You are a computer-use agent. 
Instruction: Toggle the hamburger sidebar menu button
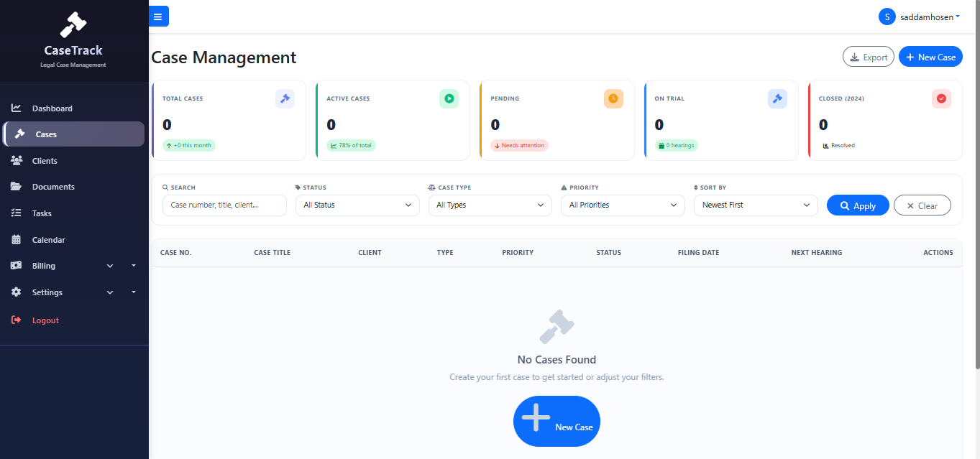click(x=158, y=17)
